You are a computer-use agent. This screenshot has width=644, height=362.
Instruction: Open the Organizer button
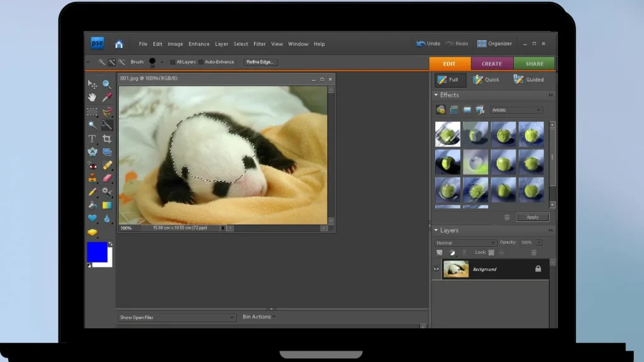click(x=494, y=43)
